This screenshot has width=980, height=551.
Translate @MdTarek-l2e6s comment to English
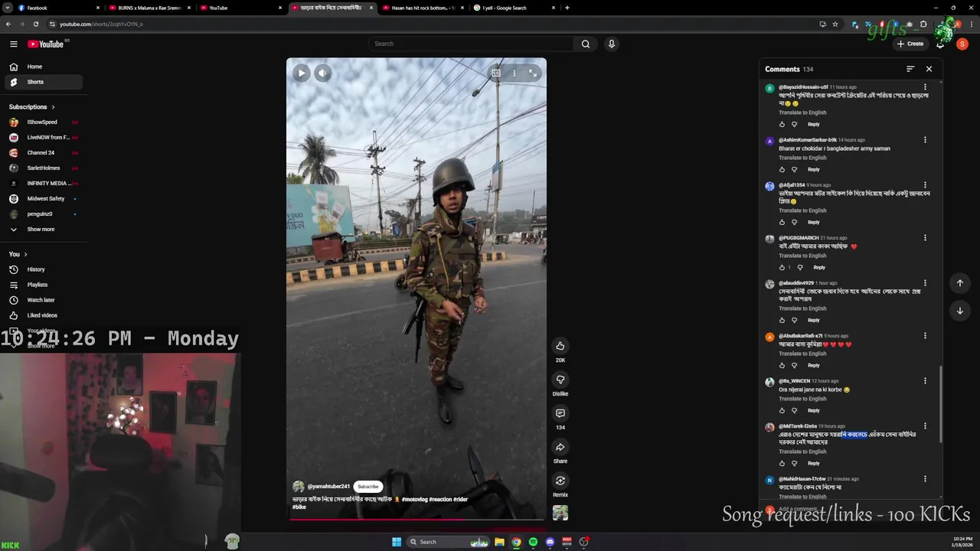[802, 452]
